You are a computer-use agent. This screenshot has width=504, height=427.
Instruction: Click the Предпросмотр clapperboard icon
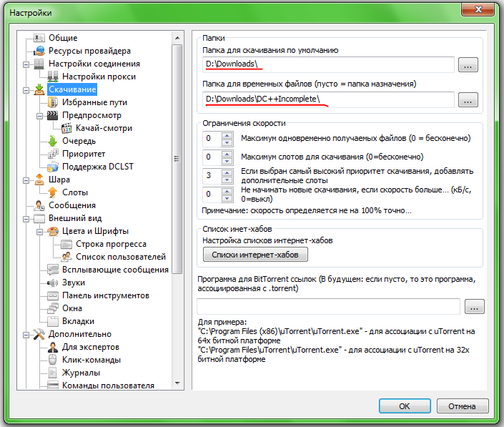point(52,115)
